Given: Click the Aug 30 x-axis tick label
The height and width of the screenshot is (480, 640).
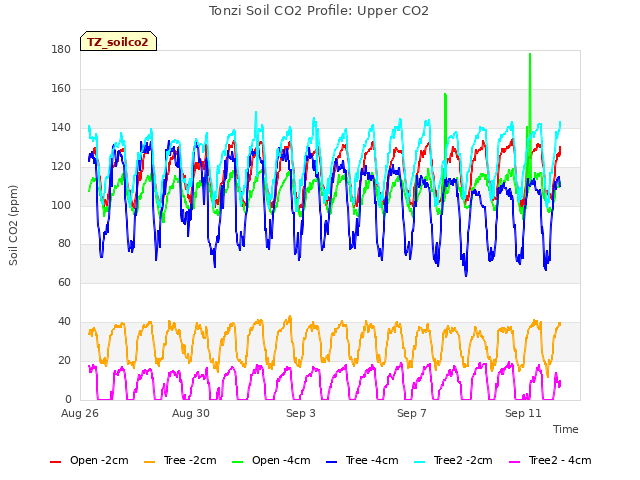Looking at the screenshot, I should [191, 413].
